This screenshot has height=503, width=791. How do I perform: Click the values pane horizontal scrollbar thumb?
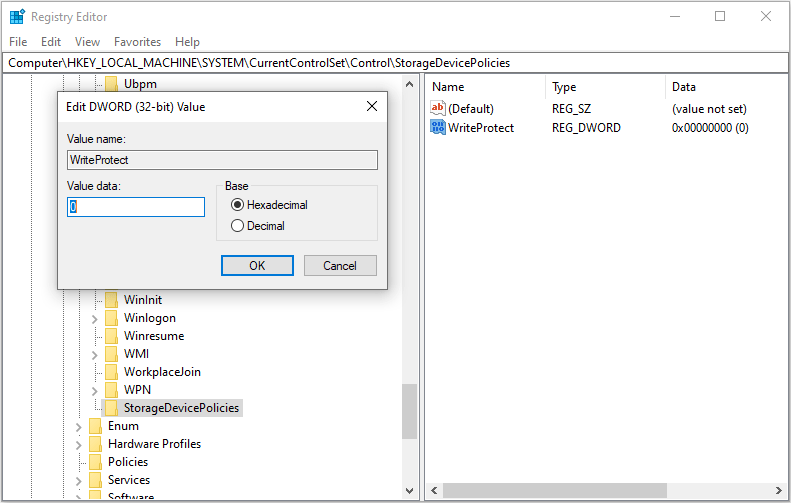(x=555, y=490)
